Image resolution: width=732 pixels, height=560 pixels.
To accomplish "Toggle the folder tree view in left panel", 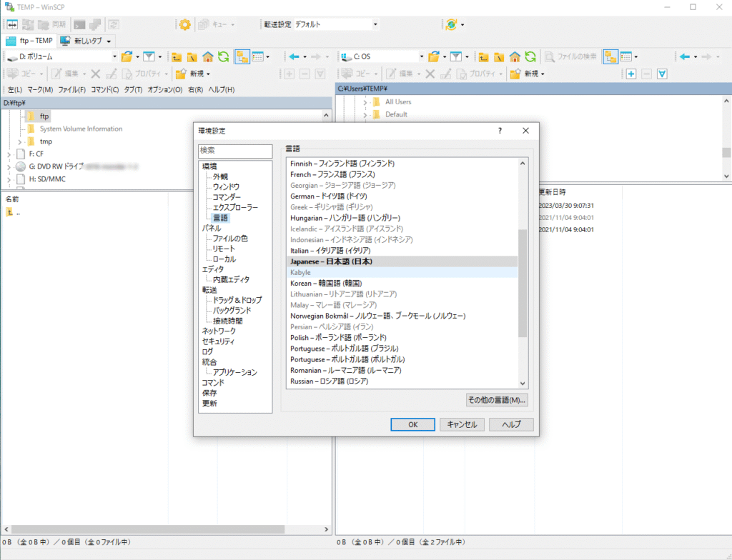I will point(242,56).
